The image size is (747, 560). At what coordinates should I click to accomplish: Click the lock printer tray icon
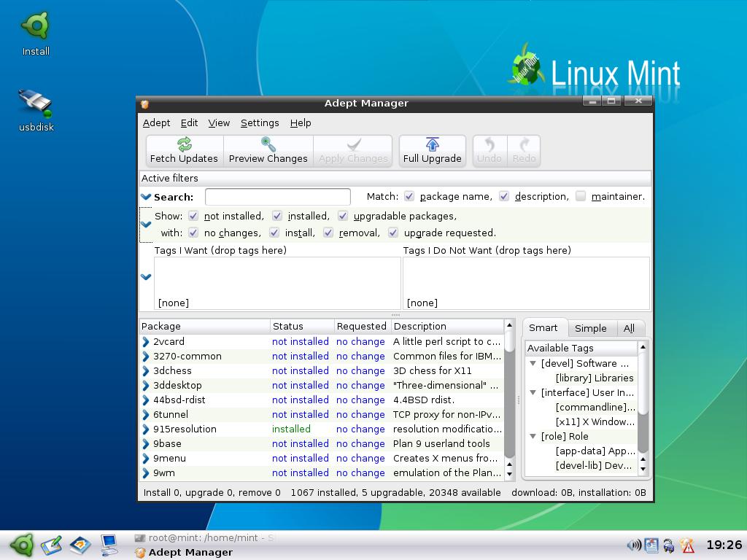(x=669, y=545)
